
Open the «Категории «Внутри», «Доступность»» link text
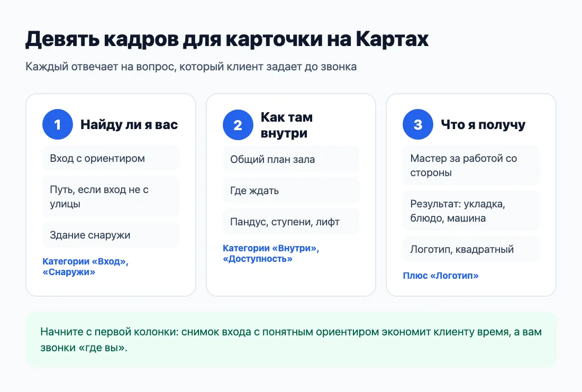(271, 253)
